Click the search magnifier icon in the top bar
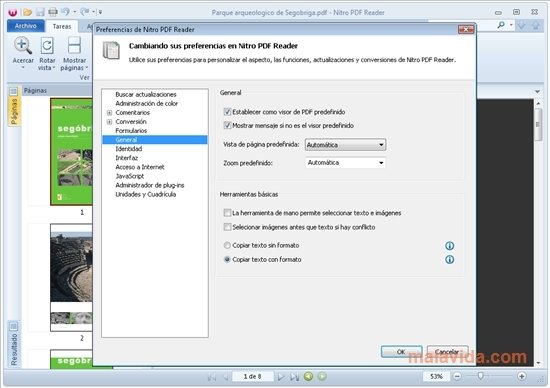Screen dimensions: 550x388 click(501, 25)
